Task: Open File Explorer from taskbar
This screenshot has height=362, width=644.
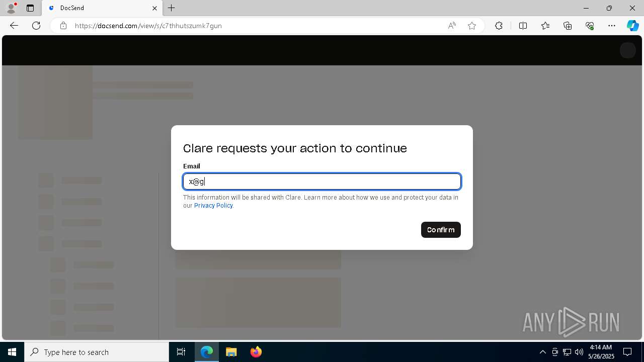Action: point(231,352)
